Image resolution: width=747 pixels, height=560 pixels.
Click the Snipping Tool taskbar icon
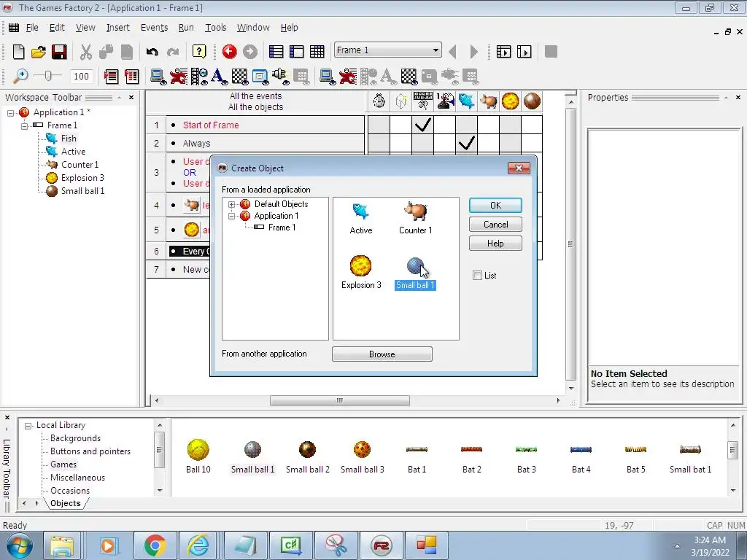click(x=336, y=545)
